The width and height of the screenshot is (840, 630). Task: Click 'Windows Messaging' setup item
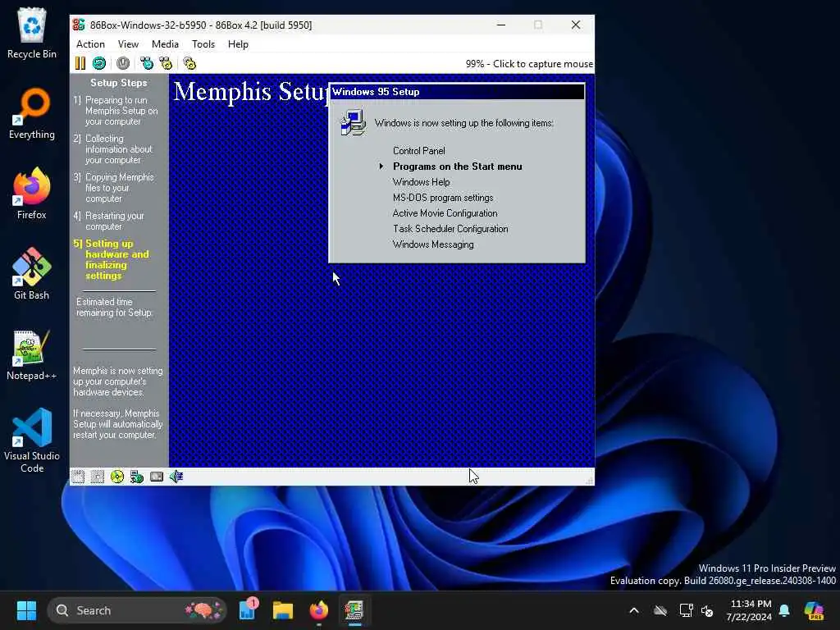pyautogui.click(x=433, y=244)
